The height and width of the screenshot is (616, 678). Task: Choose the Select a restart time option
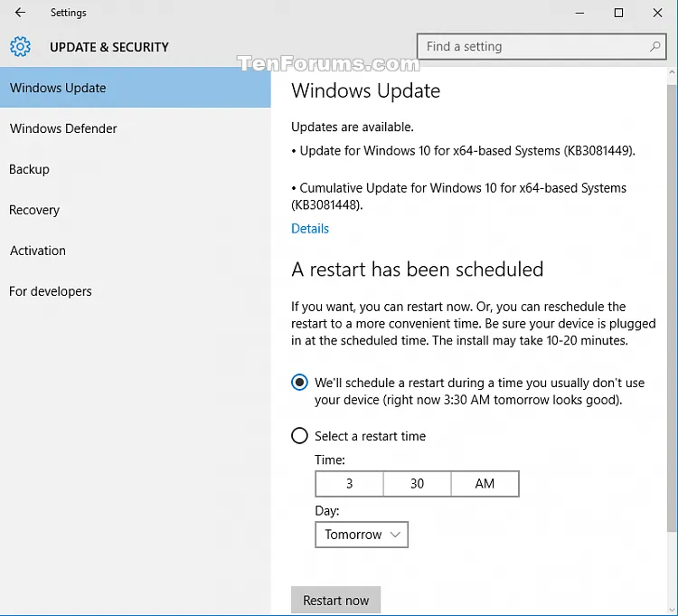point(299,436)
